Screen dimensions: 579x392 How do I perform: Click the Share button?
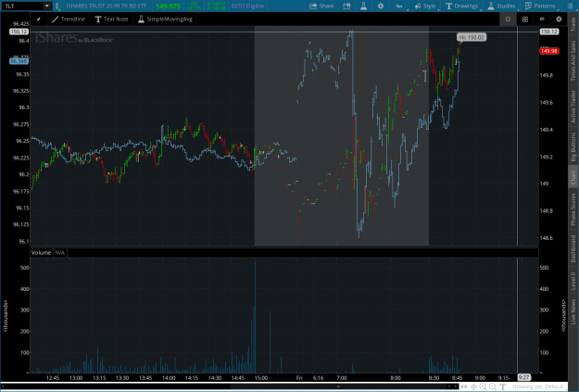pos(321,6)
